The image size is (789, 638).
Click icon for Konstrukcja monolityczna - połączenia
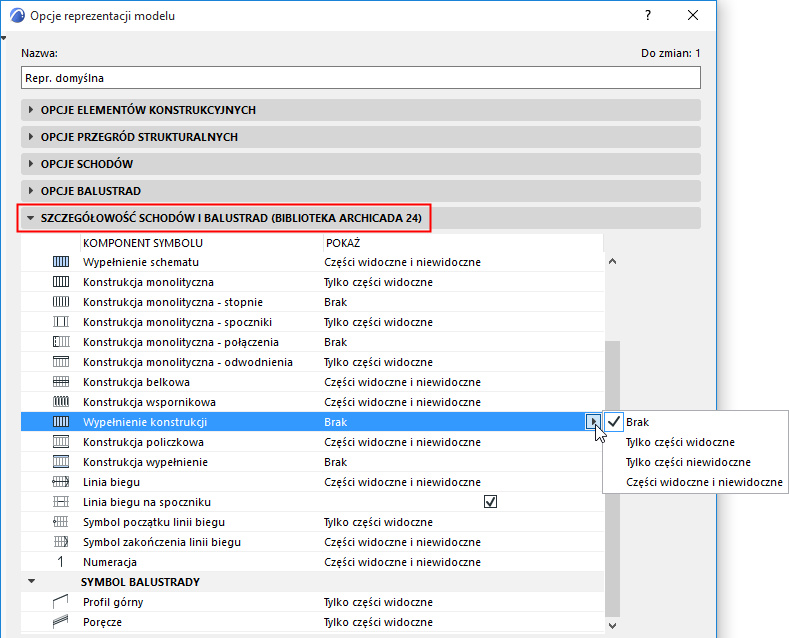point(61,342)
